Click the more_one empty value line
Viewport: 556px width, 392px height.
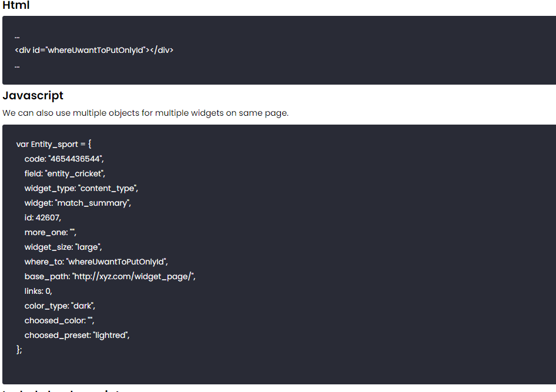click(x=51, y=233)
